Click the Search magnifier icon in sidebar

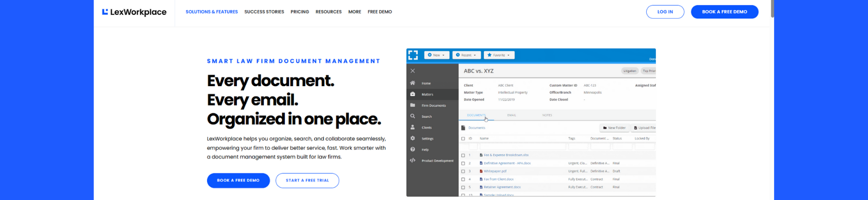click(413, 116)
